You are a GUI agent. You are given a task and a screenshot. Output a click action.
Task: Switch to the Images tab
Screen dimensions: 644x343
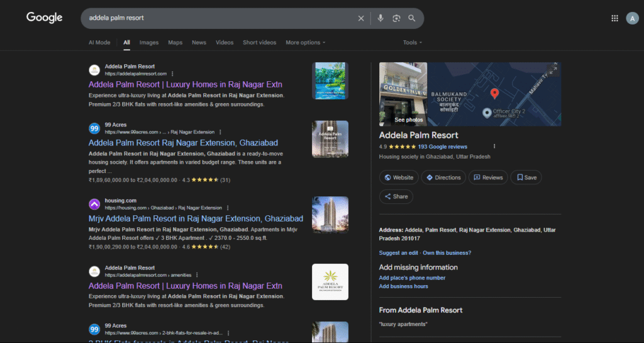(149, 43)
